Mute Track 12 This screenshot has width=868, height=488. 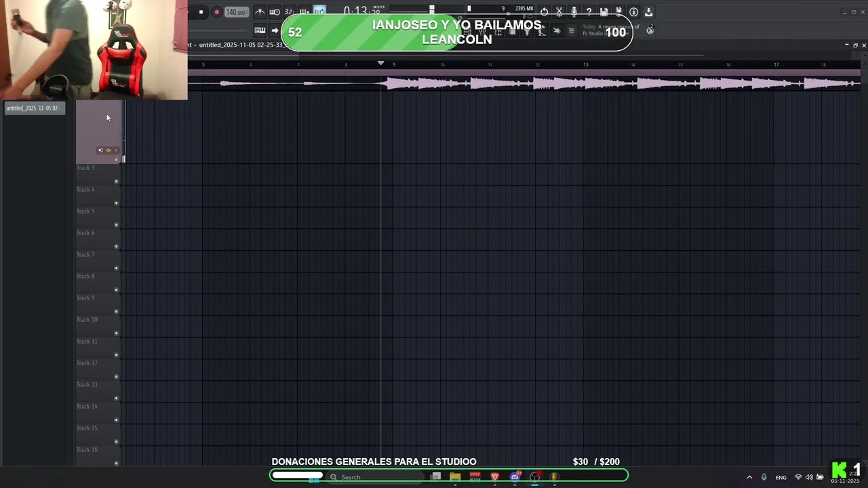click(x=116, y=377)
